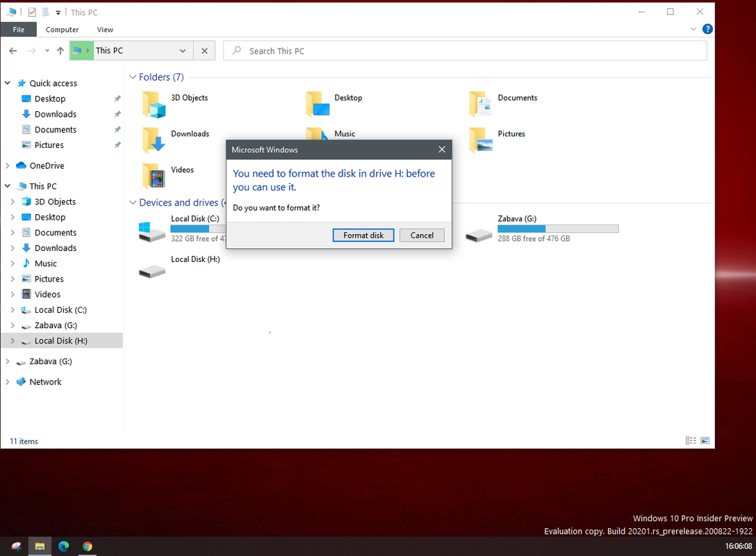This screenshot has height=556, width=756.
Task: Expand the Network tree node
Action: point(8,382)
